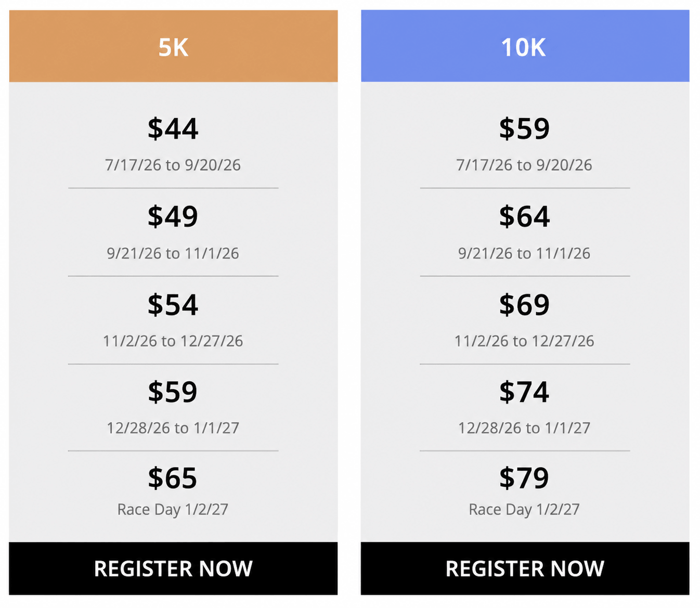Click the $65 race day price
This screenshot has width=700, height=608.
(x=173, y=478)
